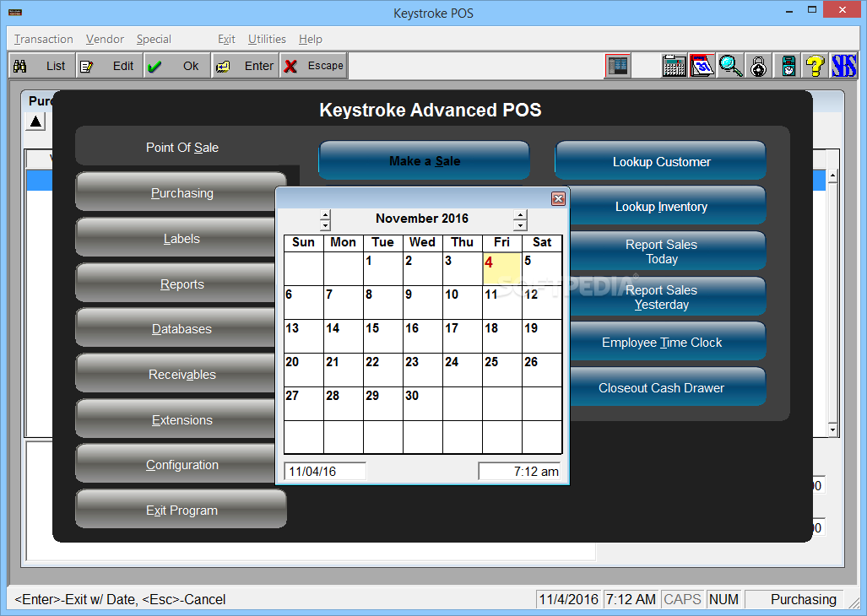867x616 pixels.
Task: Select November 30 in the calendar
Action: point(422,403)
